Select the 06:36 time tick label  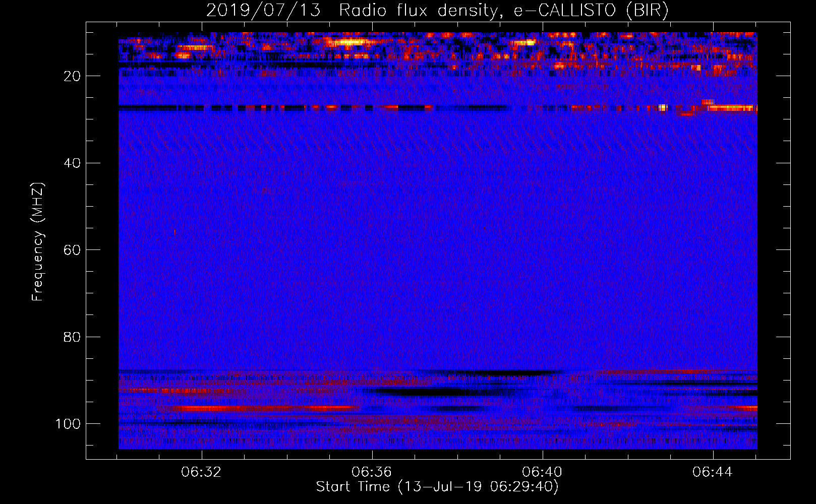(372, 472)
